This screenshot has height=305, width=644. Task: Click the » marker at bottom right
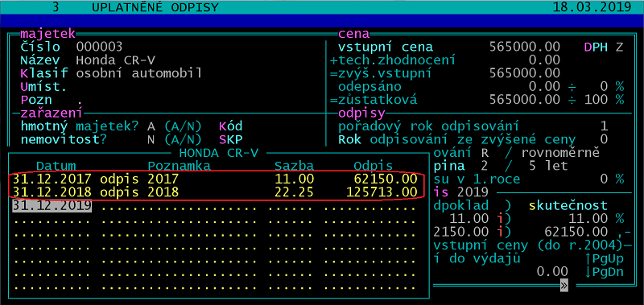coord(564,285)
